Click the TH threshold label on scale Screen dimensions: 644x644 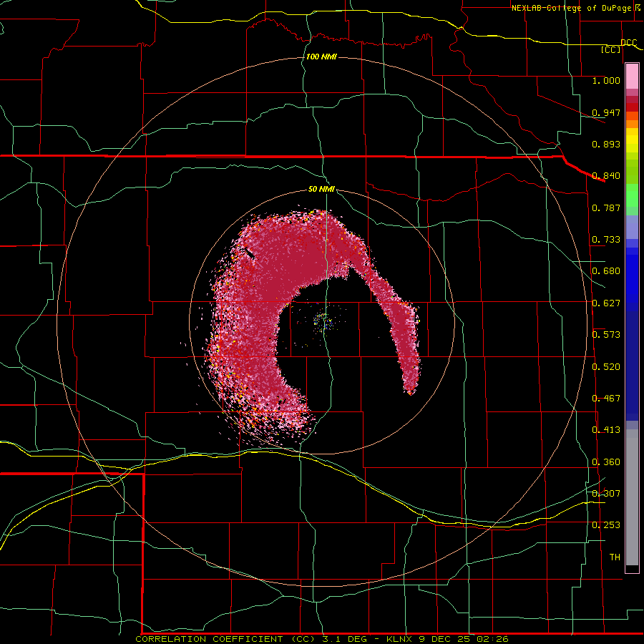pos(615,557)
